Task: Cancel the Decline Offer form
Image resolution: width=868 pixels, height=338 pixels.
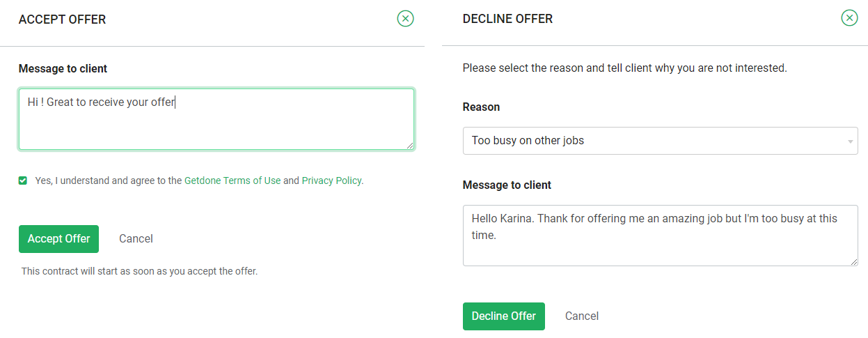Action: click(x=581, y=316)
